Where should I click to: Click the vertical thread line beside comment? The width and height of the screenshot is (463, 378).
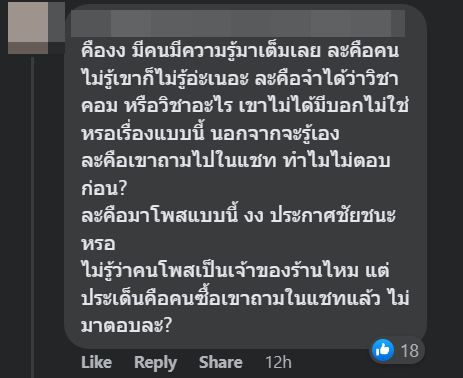[x=33, y=217]
